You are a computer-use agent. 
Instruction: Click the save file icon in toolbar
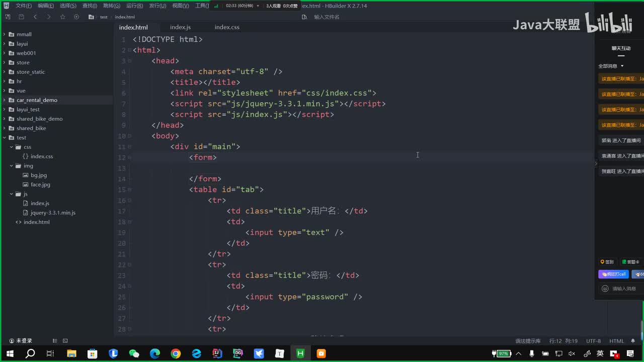pyautogui.click(x=21, y=17)
